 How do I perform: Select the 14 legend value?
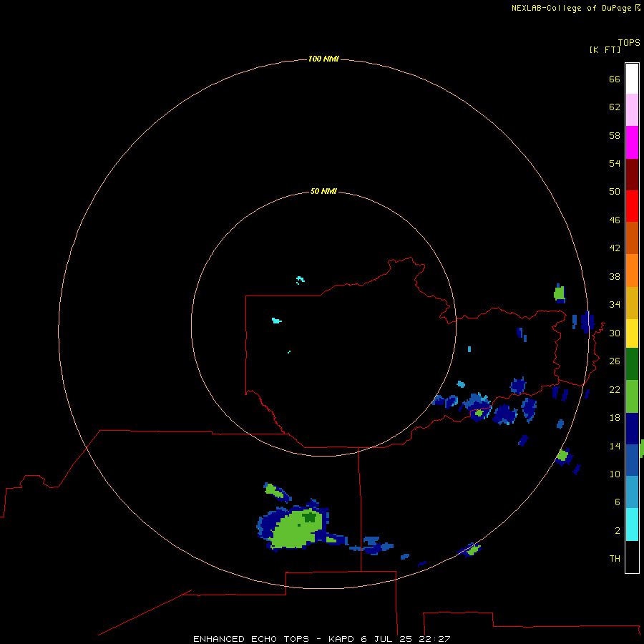[615, 446]
